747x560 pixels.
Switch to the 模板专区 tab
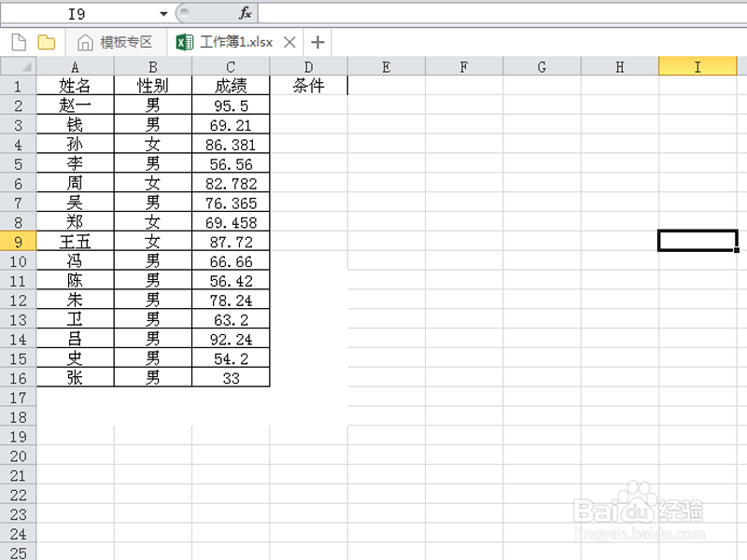117,42
